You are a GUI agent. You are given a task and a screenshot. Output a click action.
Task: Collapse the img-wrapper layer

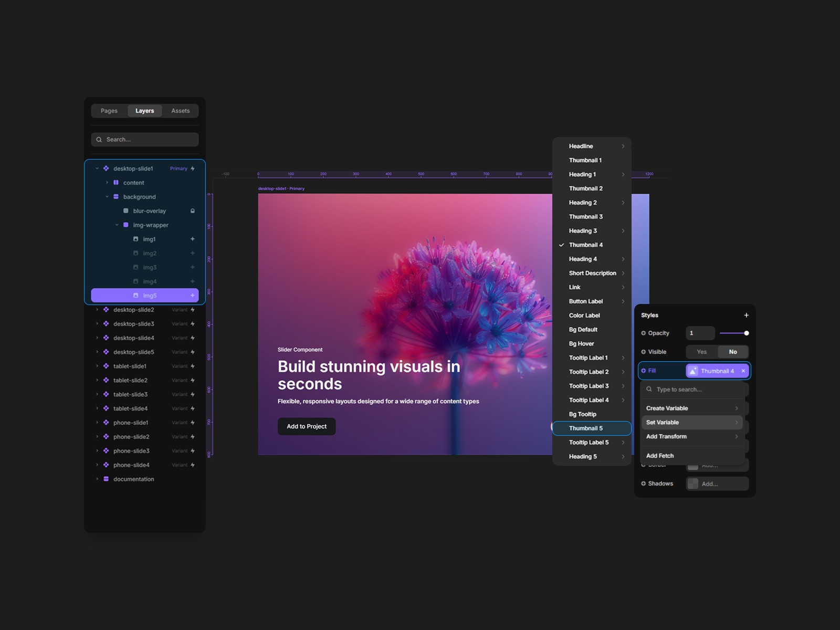117,225
